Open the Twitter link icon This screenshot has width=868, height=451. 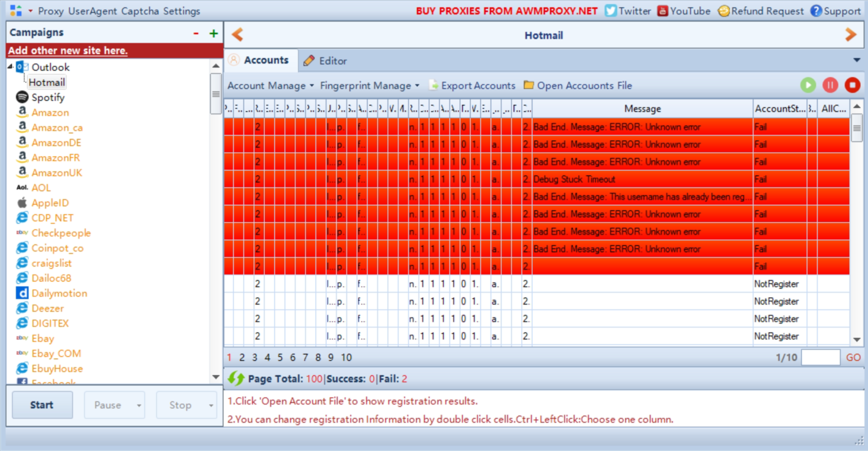[611, 11]
